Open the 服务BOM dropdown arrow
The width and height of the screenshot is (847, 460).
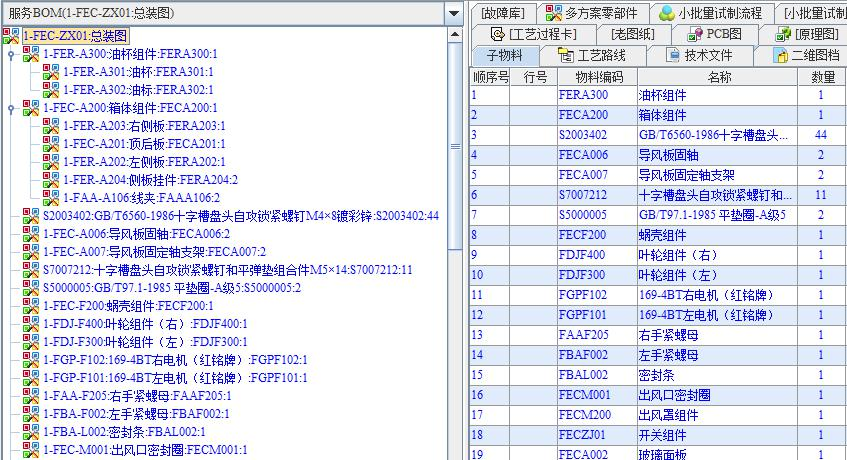pyautogui.click(x=453, y=13)
